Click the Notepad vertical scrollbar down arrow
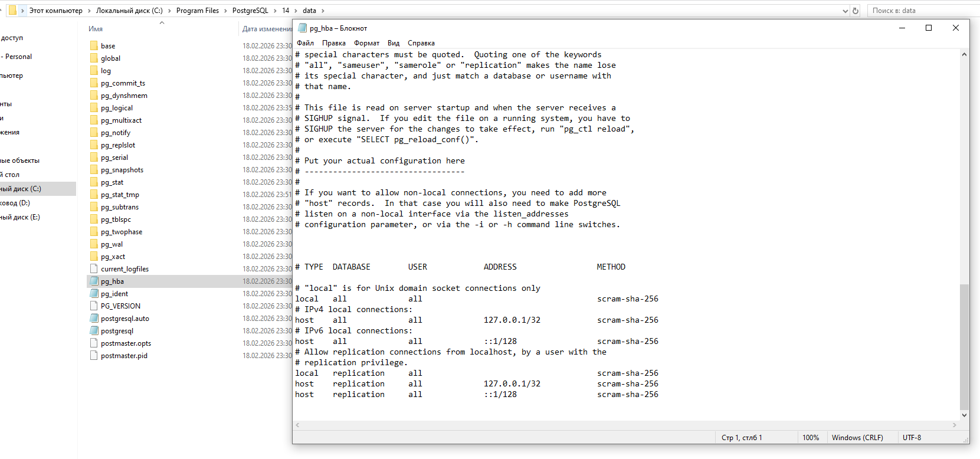980x459 pixels. pyautogui.click(x=964, y=415)
